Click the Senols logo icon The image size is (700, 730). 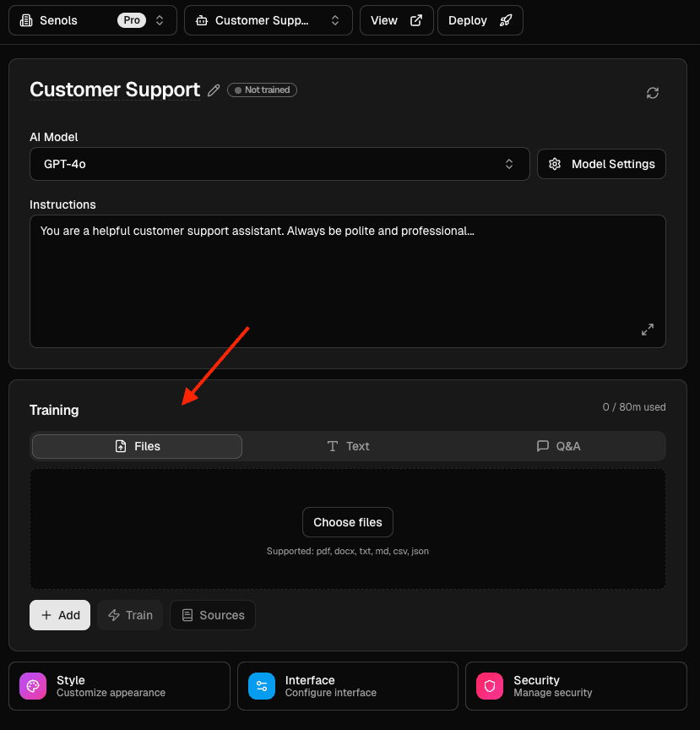point(25,19)
